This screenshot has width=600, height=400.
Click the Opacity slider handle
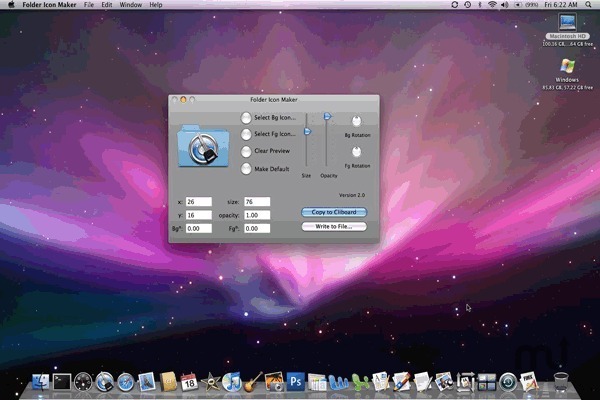(325, 118)
